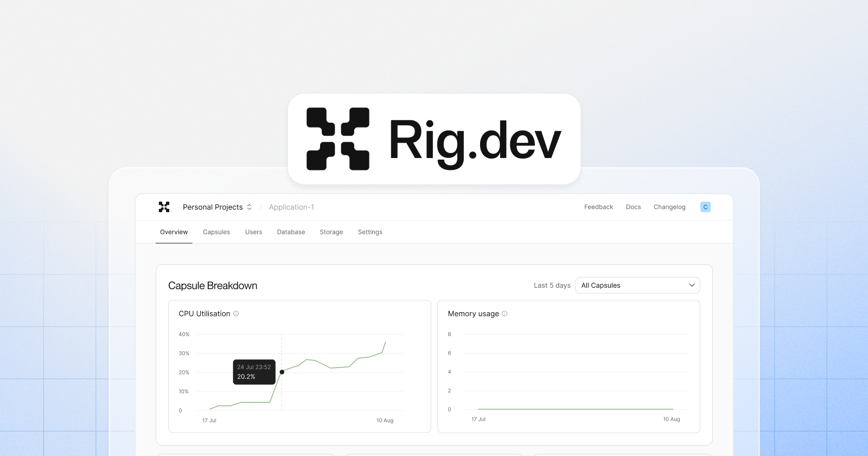This screenshot has width=868, height=456.
Task: Switch to the Settings tab
Action: [370, 232]
